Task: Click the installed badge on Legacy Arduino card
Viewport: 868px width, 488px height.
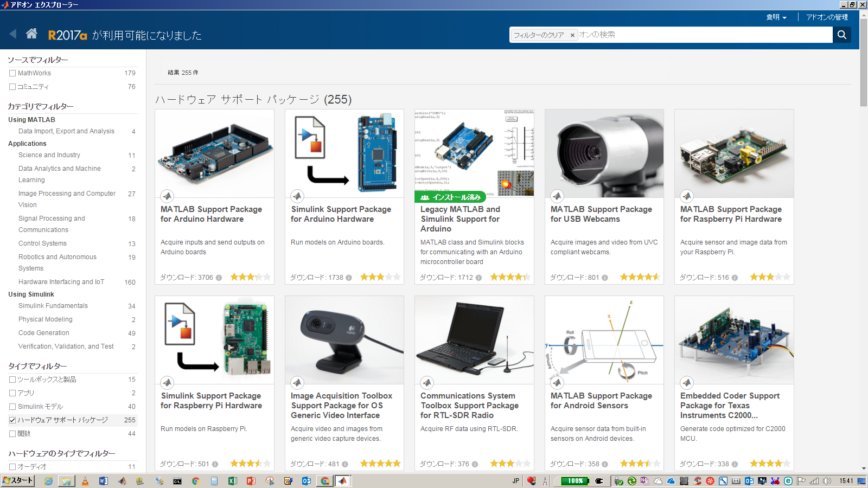Action: [450, 197]
